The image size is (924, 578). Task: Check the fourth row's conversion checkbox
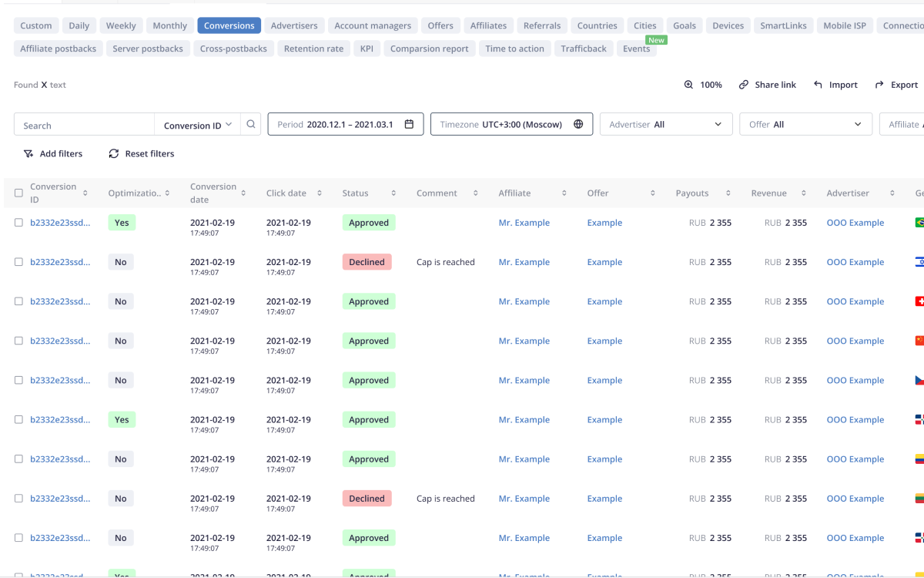[18, 341]
